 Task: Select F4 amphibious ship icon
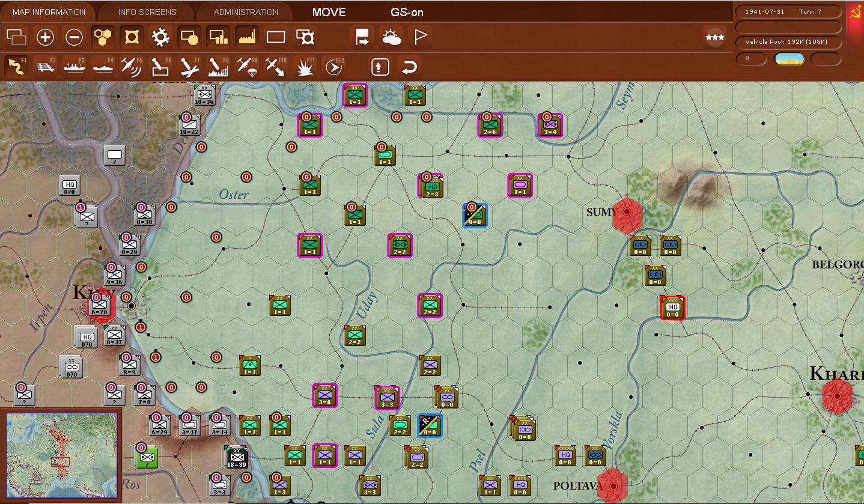click(x=103, y=66)
